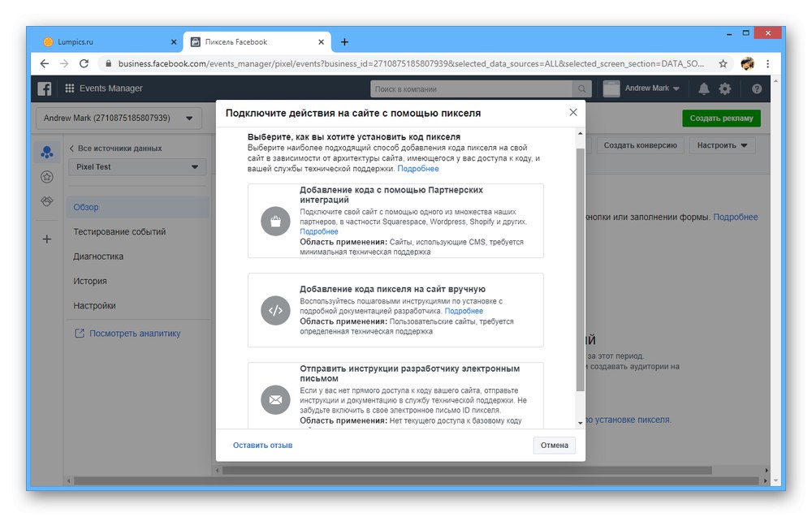Click the email envelope icon

[275, 399]
